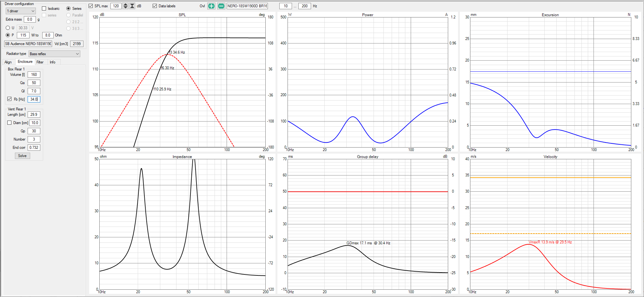This screenshot has height=297, width=644.
Task: Click the upper frequency limit 200 field
Action: point(305,6)
